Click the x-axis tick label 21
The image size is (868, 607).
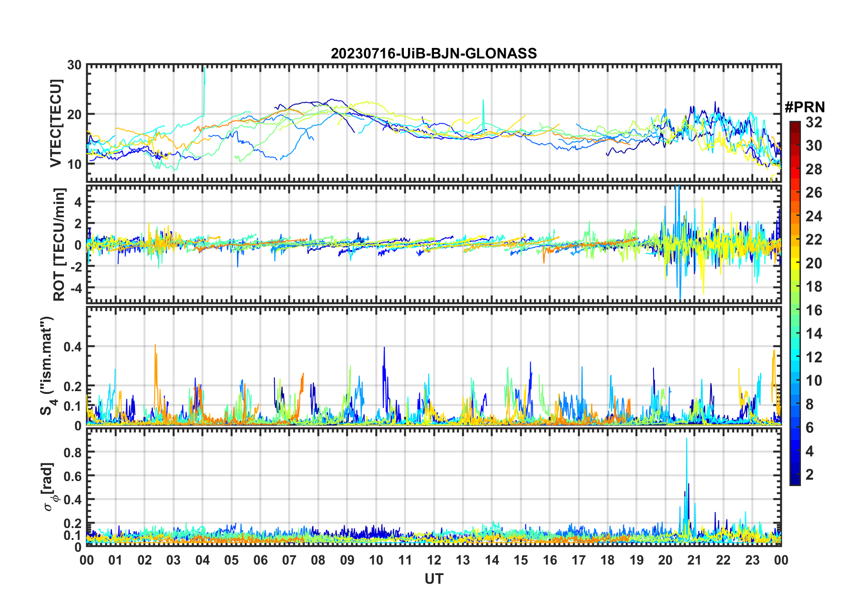coord(694,560)
